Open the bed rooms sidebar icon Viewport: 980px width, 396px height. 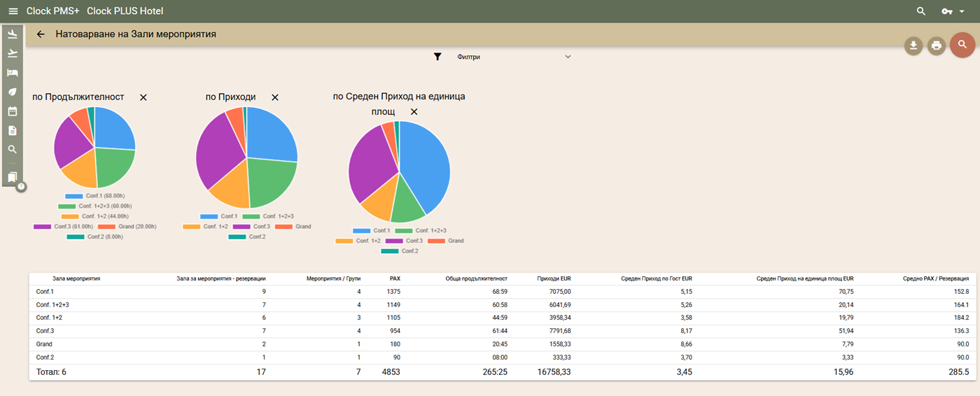tap(13, 73)
